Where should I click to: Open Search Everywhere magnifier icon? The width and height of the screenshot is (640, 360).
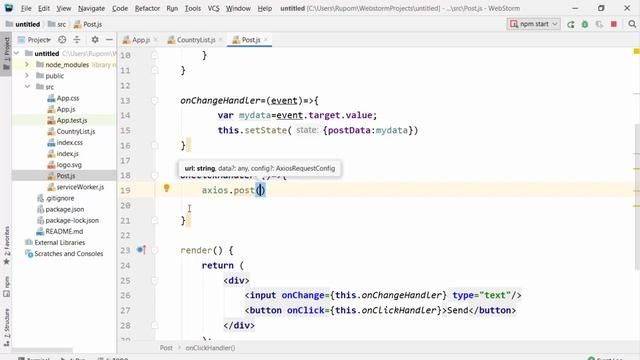click(x=632, y=24)
